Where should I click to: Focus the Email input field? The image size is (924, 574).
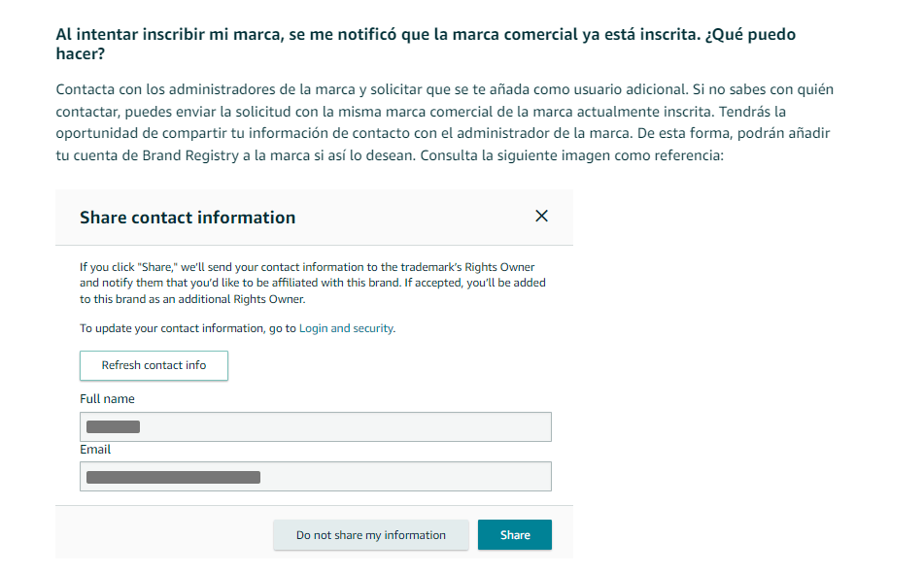[316, 476]
